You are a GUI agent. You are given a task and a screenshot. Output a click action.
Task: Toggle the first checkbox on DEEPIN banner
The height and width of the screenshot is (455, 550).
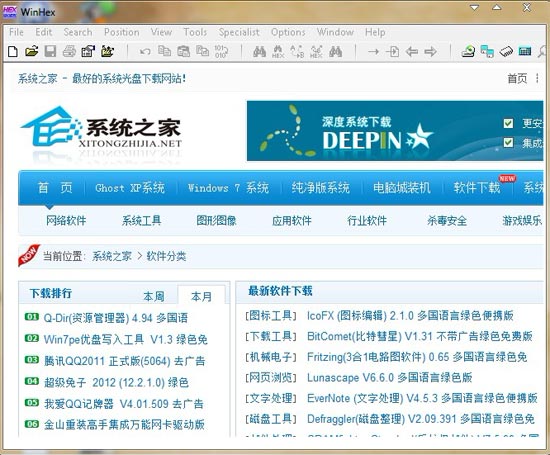508,123
